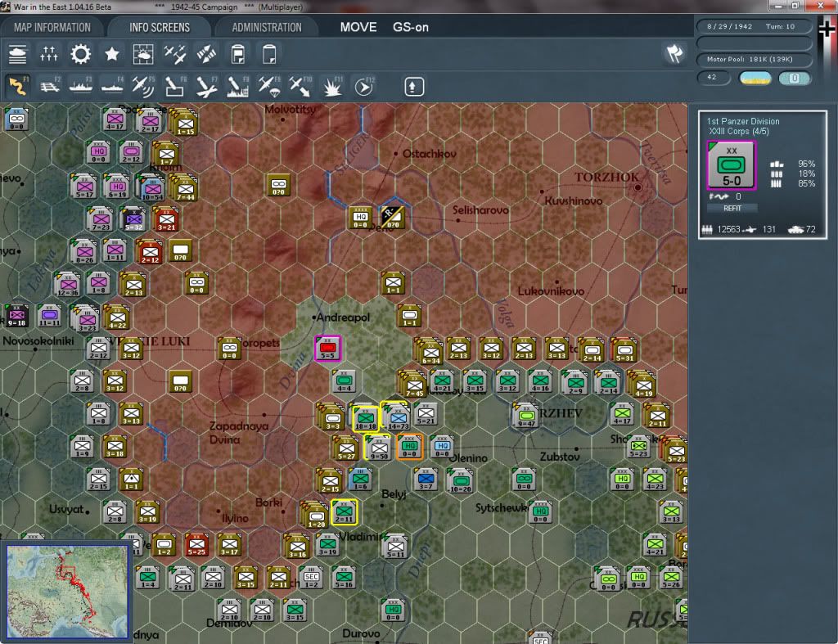Viewport: 838px width, 644px height.
Task: Click the 5-0 unit counter in side panel
Action: [732, 165]
